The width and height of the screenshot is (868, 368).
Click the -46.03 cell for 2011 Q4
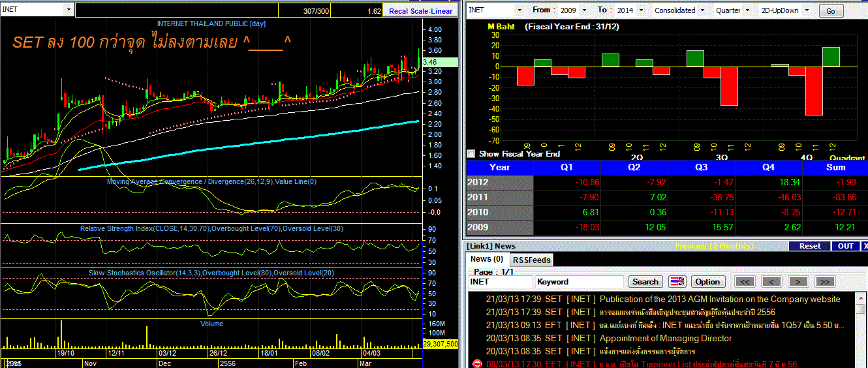[x=768, y=197]
